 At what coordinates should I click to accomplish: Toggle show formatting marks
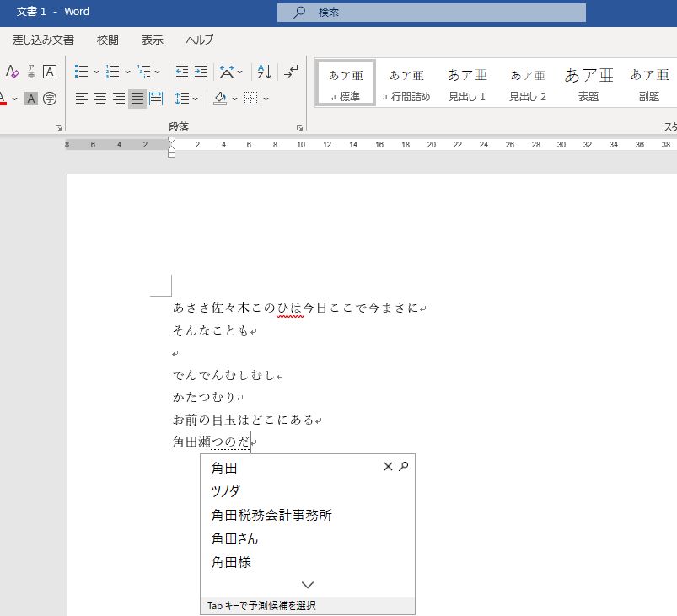(292, 72)
